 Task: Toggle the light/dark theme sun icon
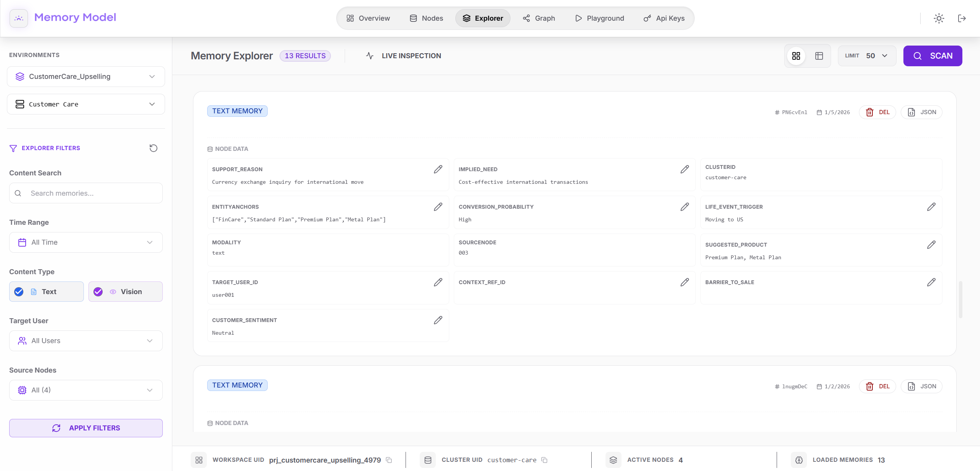pos(939,18)
